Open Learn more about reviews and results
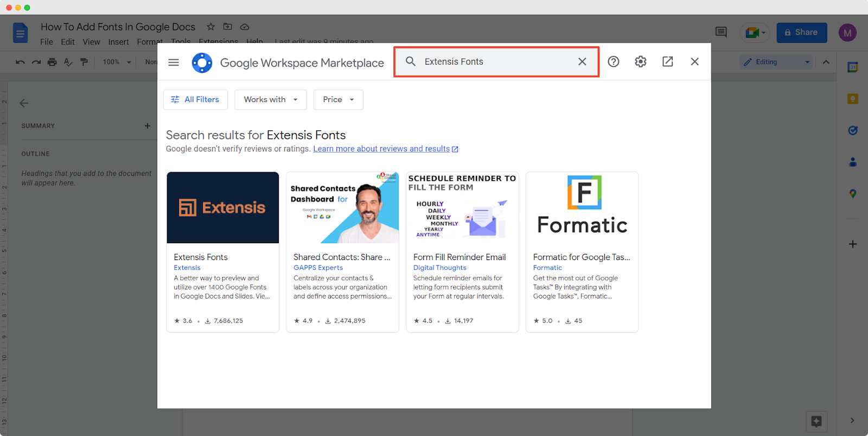 [x=386, y=149]
